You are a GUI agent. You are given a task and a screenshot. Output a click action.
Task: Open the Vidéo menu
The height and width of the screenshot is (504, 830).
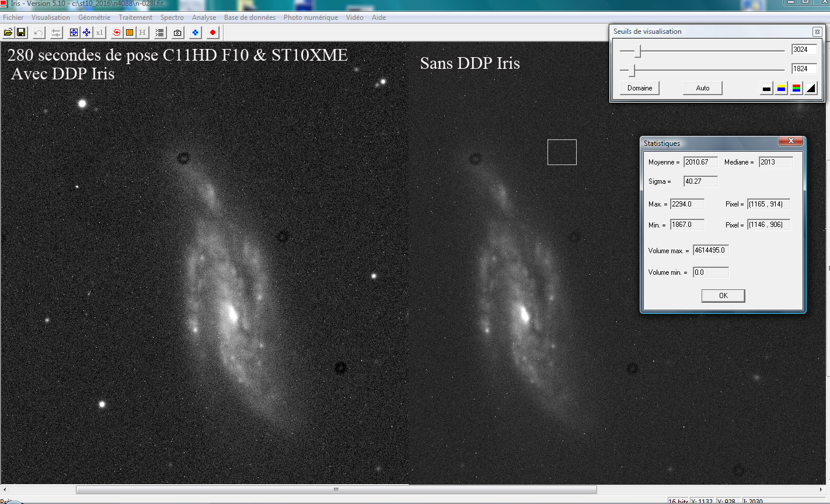pos(355,17)
